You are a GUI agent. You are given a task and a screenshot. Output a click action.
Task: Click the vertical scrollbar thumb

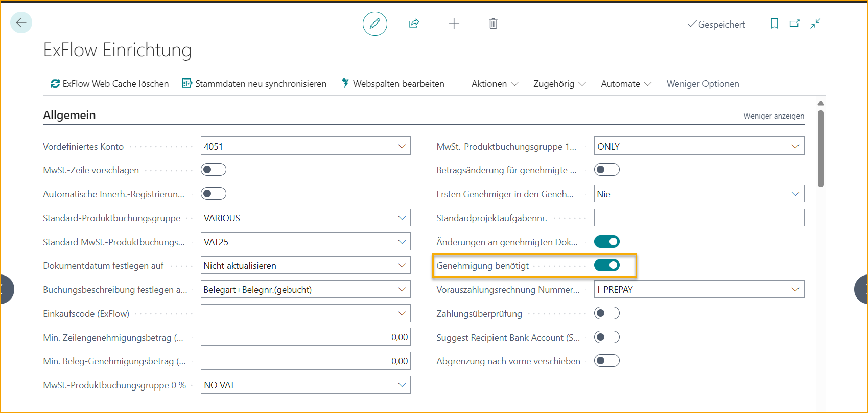(x=820, y=148)
